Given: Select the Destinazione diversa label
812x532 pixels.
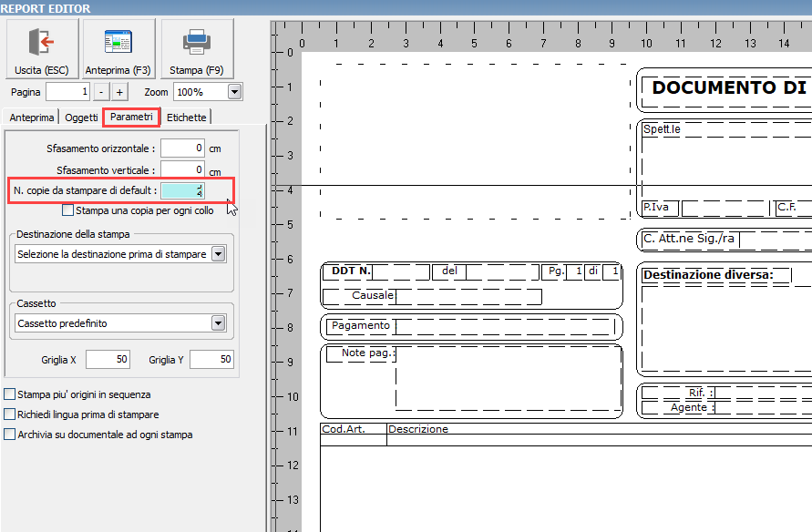Looking at the screenshot, I should coord(708,275).
